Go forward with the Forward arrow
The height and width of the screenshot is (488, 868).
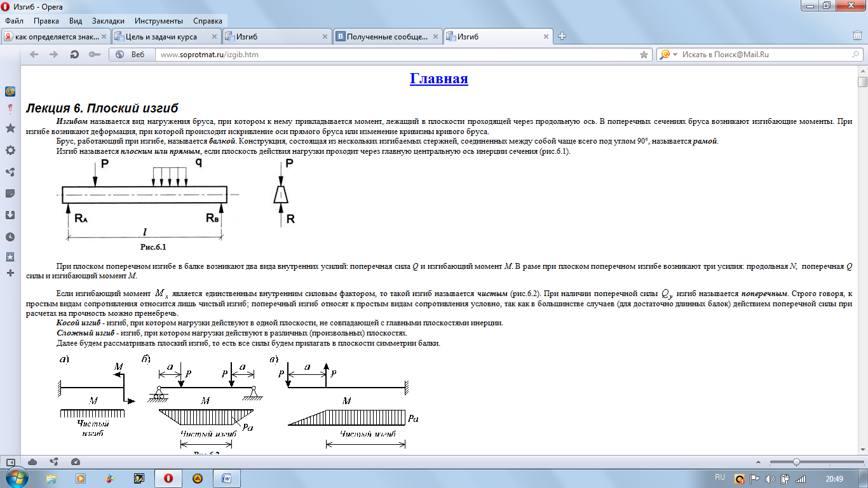tap(53, 55)
